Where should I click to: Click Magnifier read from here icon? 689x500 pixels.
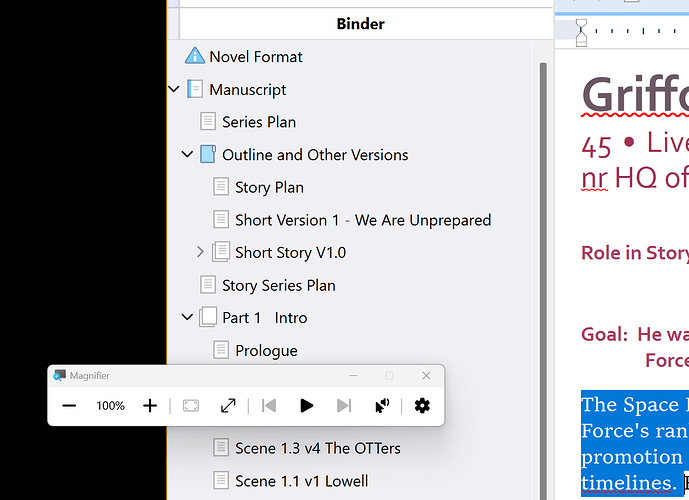[x=381, y=405]
